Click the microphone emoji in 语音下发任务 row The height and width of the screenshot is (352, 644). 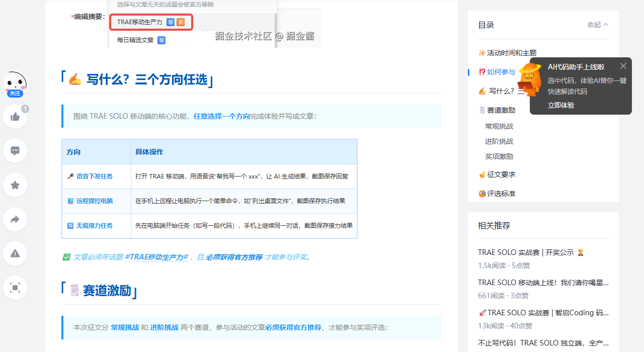[70, 177]
